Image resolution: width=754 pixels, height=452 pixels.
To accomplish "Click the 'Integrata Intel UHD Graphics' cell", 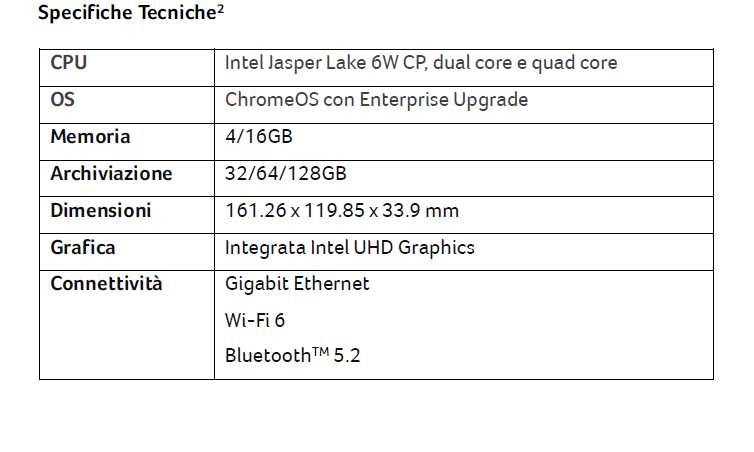I will click(350, 248).
